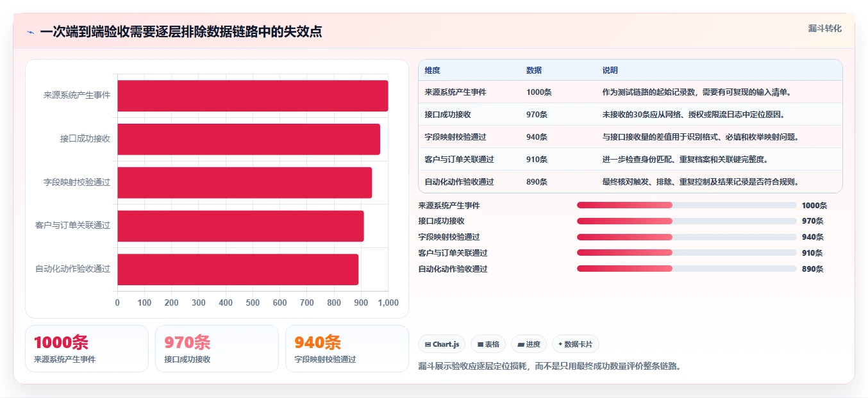This screenshot has width=868, height=398.
Task: Click the 数据卡片 chip
Action: (x=576, y=344)
